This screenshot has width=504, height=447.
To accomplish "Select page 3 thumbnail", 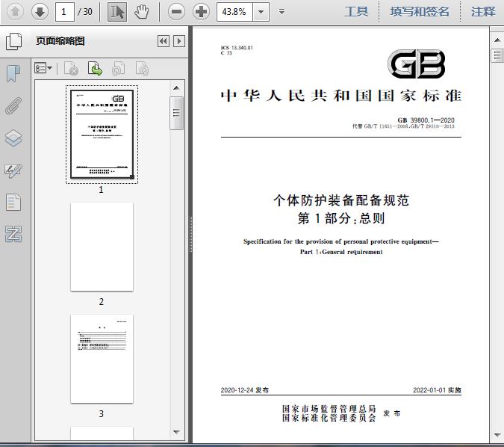I will point(102,359).
